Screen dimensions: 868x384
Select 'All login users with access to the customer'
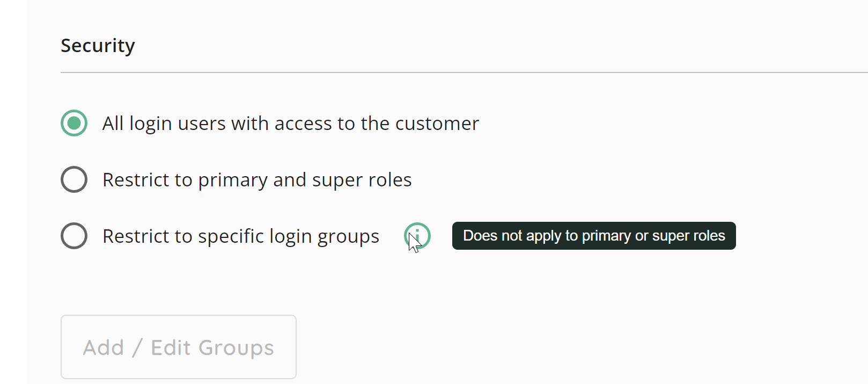(x=74, y=123)
